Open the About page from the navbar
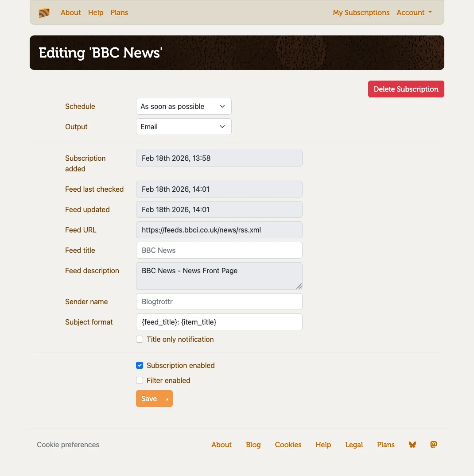The image size is (474, 476). tap(70, 12)
